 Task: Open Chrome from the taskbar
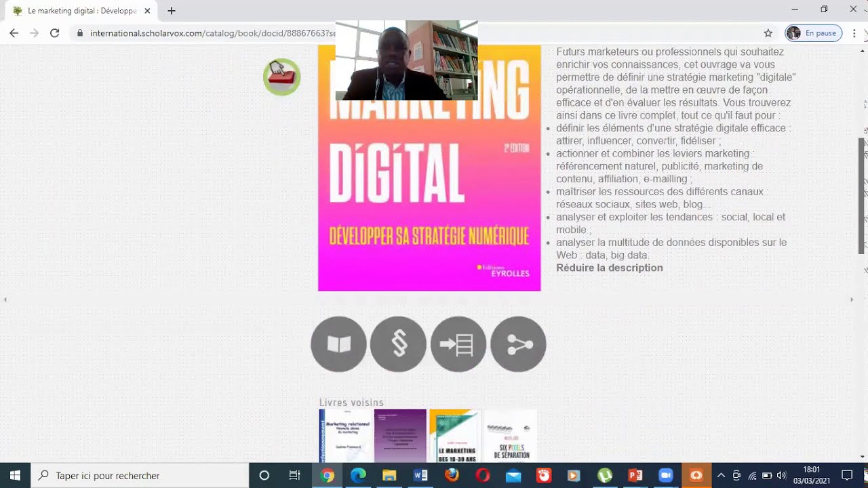328,475
